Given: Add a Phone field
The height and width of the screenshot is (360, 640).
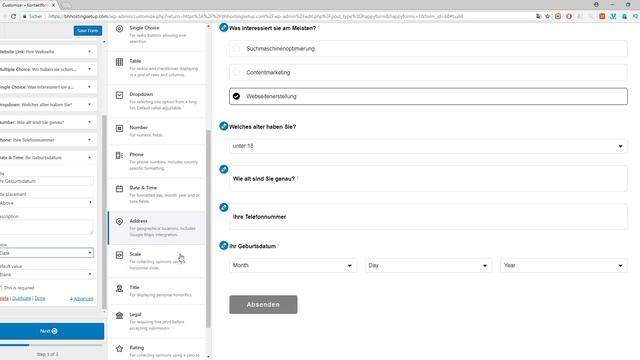Looking at the screenshot, I should (157, 161).
